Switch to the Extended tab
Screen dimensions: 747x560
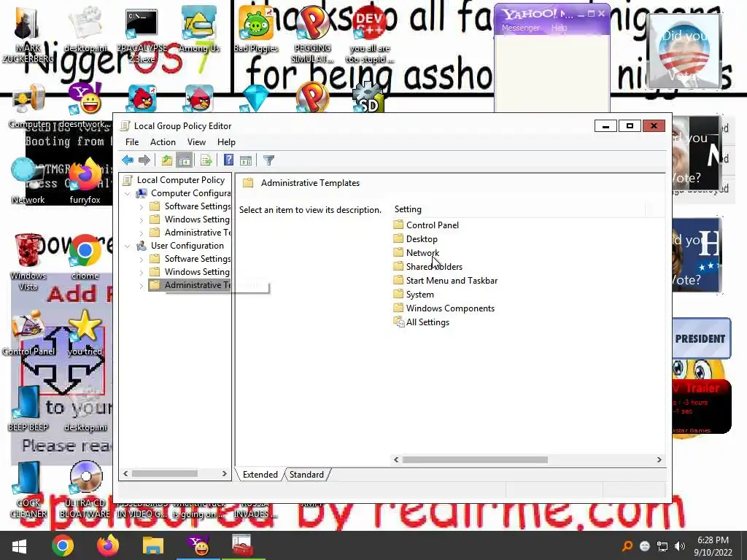[x=260, y=474]
